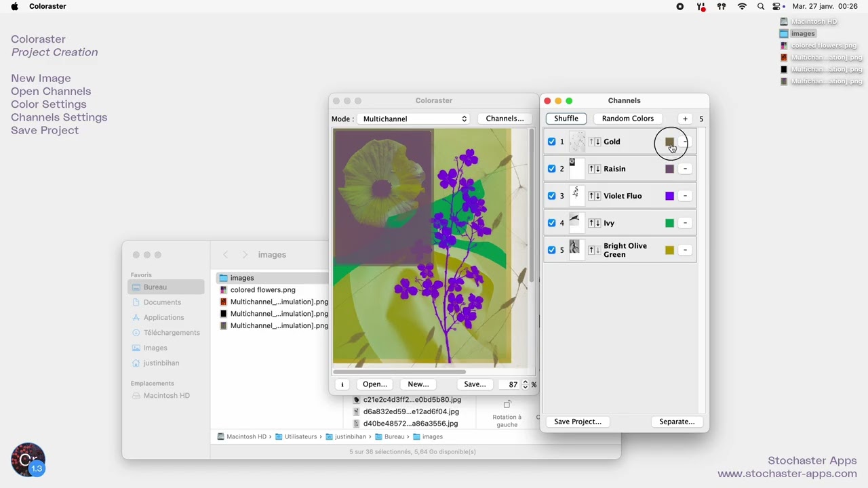The width and height of the screenshot is (868, 488).
Task: Uncheck the Violet Fluo channel checkbox
Action: (x=551, y=196)
